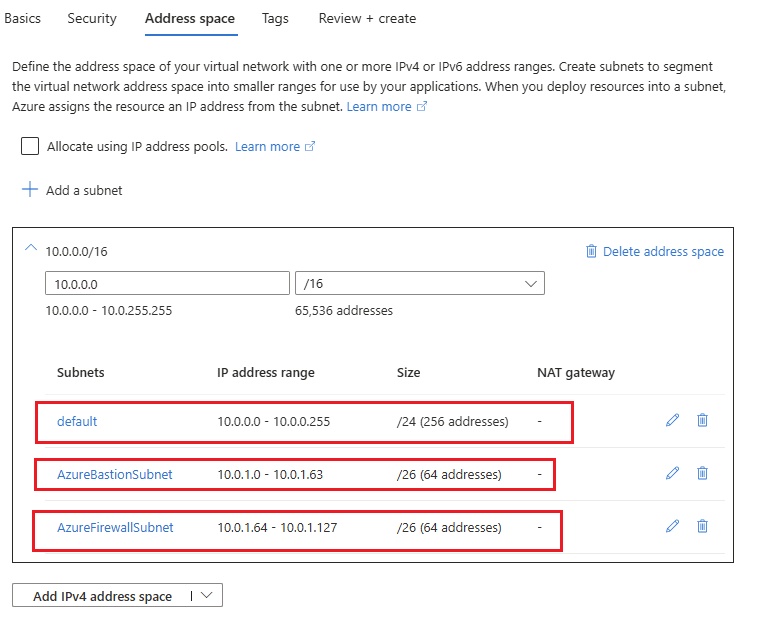The height and width of the screenshot is (630, 768).
Task: Edit the default subnet with pencil icon
Action: [x=672, y=420]
